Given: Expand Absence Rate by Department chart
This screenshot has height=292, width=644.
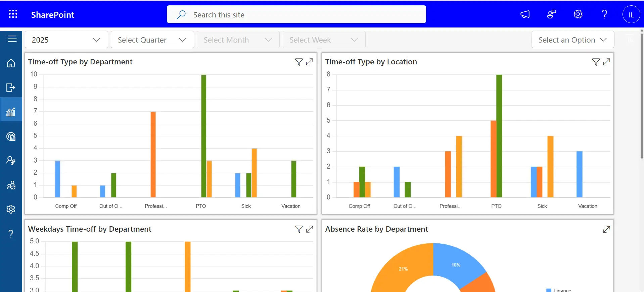Looking at the screenshot, I should pyautogui.click(x=606, y=229).
